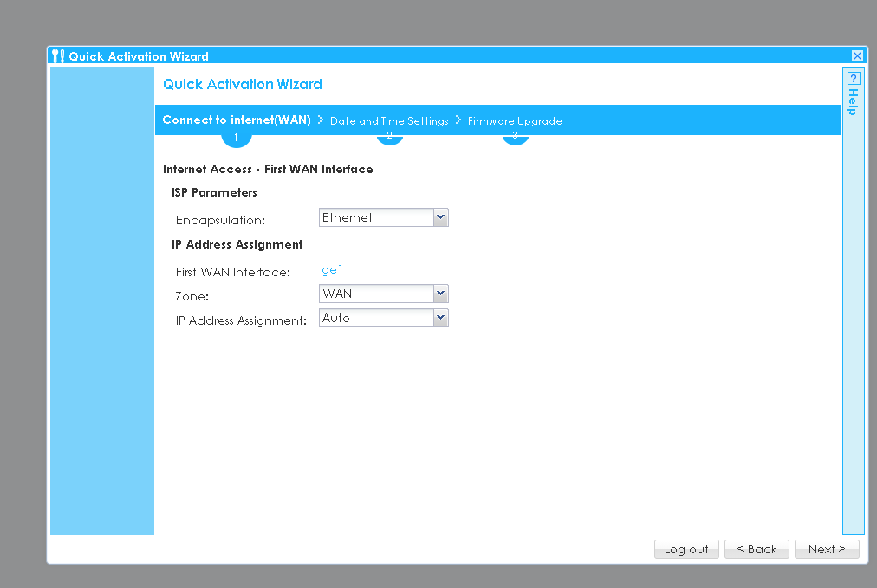Switch to Firmware Upgrade step
The height and width of the screenshot is (588, 877).
click(515, 120)
